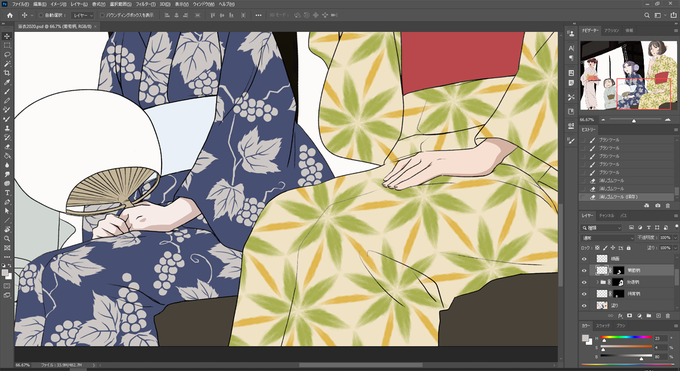Delete current state in History panel
This screenshot has height=371, width=680.
(668, 206)
